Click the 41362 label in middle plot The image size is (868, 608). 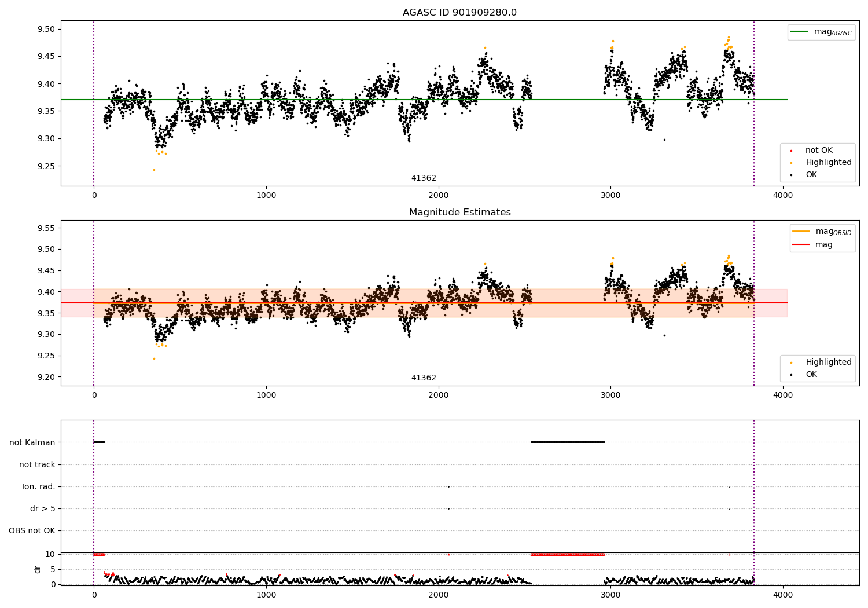(424, 378)
